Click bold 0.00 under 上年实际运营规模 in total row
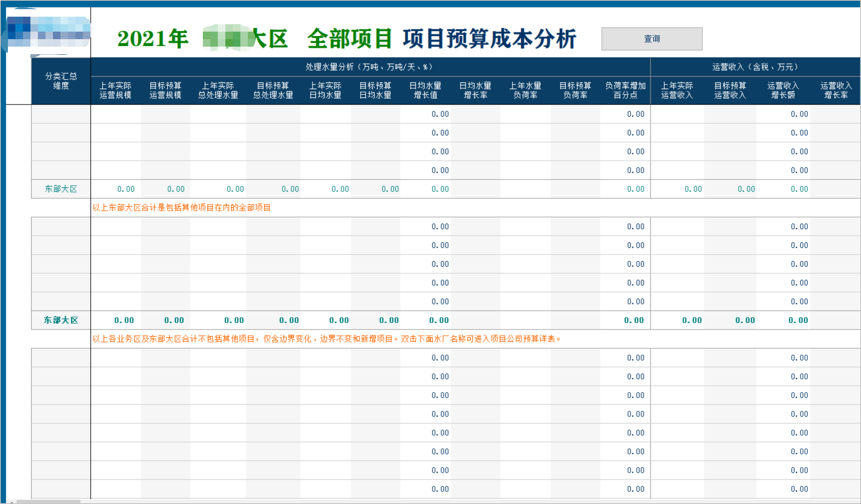The height and width of the screenshot is (504, 861). [x=124, y=320]
